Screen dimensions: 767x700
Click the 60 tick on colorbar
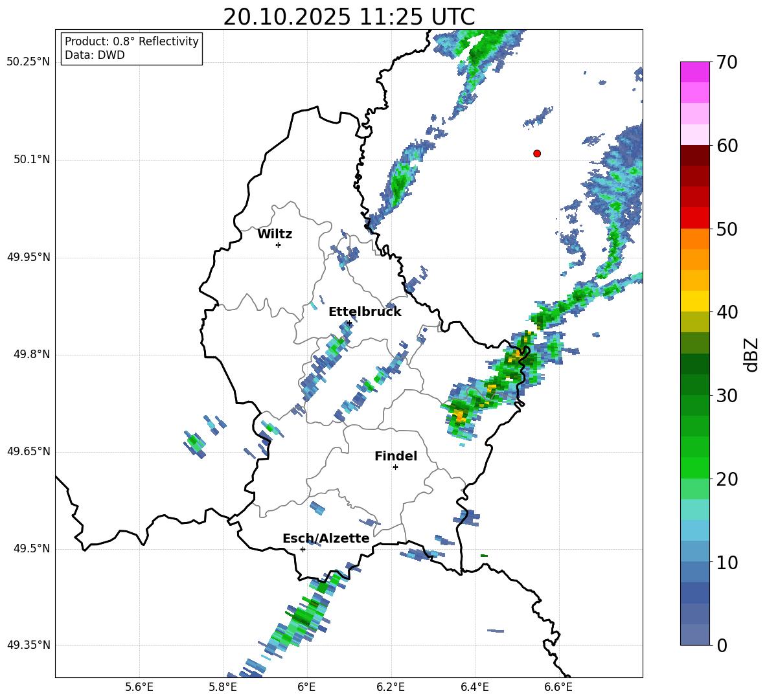pyautogui.click(x=727, y=145)
